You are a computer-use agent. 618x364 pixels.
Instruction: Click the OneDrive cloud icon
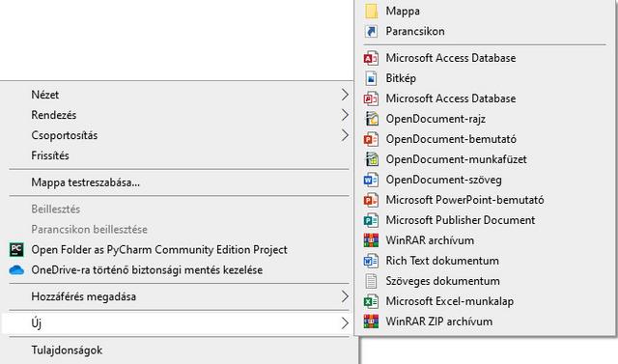pyautogui.click(x=16, y=270)
